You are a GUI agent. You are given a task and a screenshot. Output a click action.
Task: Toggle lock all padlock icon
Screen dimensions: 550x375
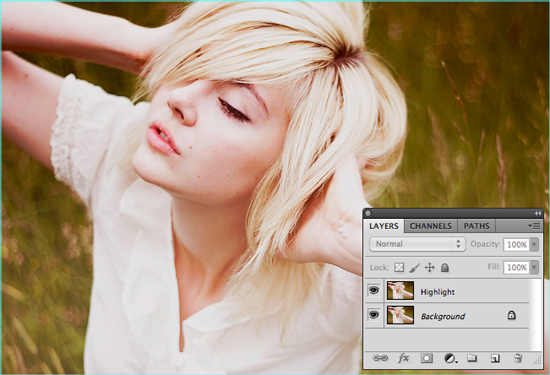[x=445, y=268]
